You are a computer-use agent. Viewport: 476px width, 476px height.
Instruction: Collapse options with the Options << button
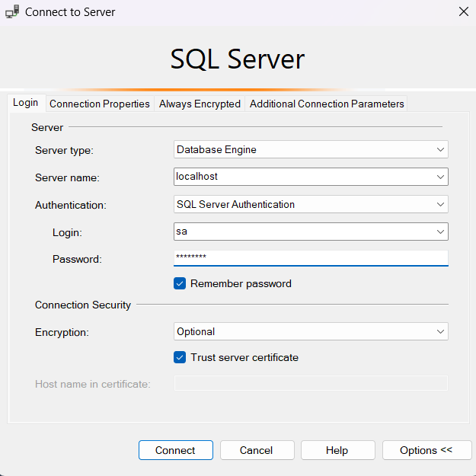426,450
